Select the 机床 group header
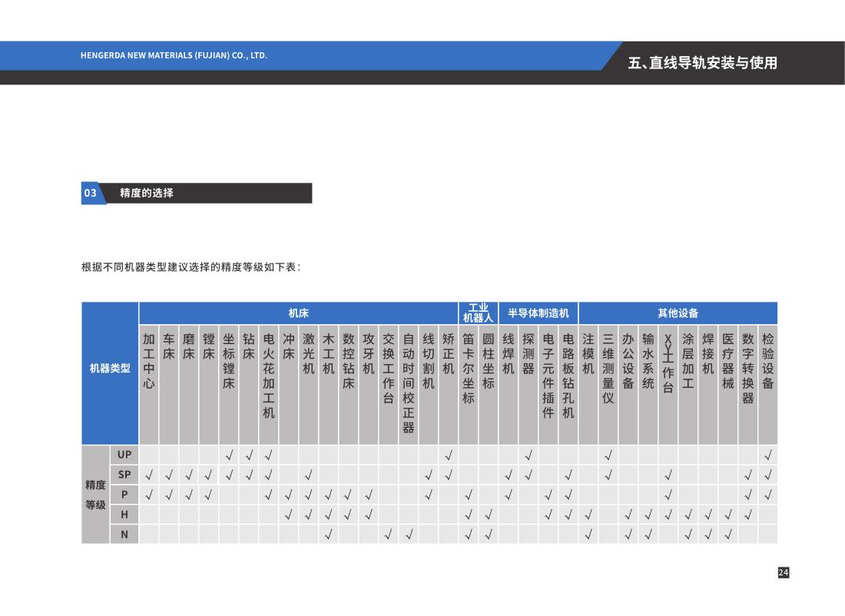Viewport: 845px width, 616px height. (x=298, y=313)
